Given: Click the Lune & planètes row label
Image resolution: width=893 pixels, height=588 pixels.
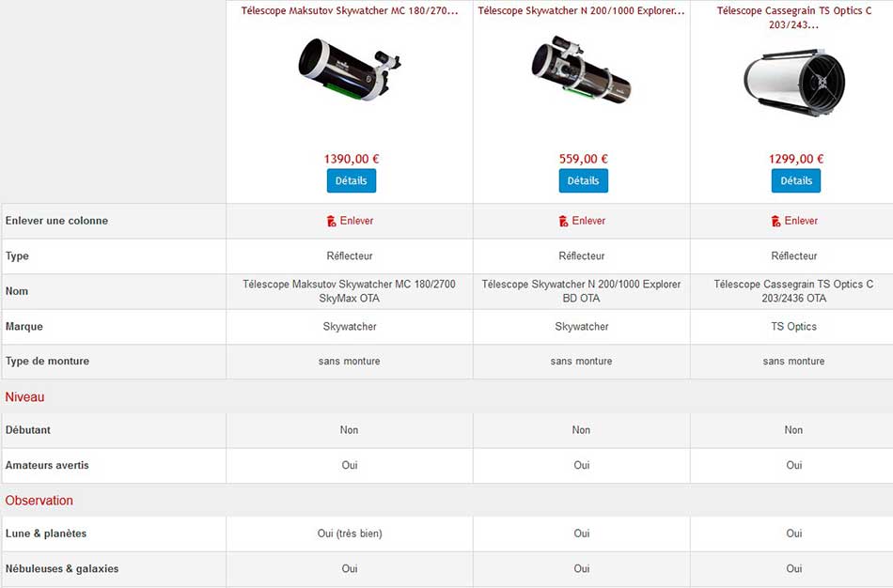Looking at the screenshot, I should pyautogui.click(x=46, y=534).
